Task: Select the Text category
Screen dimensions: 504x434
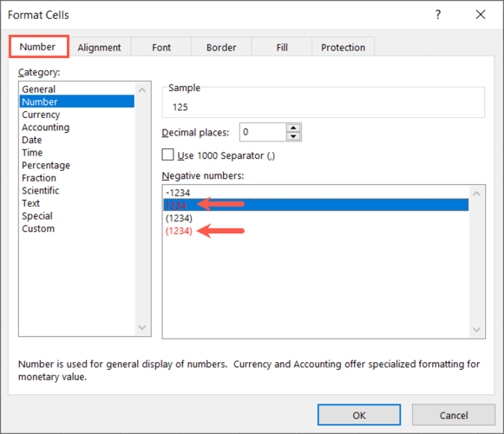Action: [x=77, y=203]
